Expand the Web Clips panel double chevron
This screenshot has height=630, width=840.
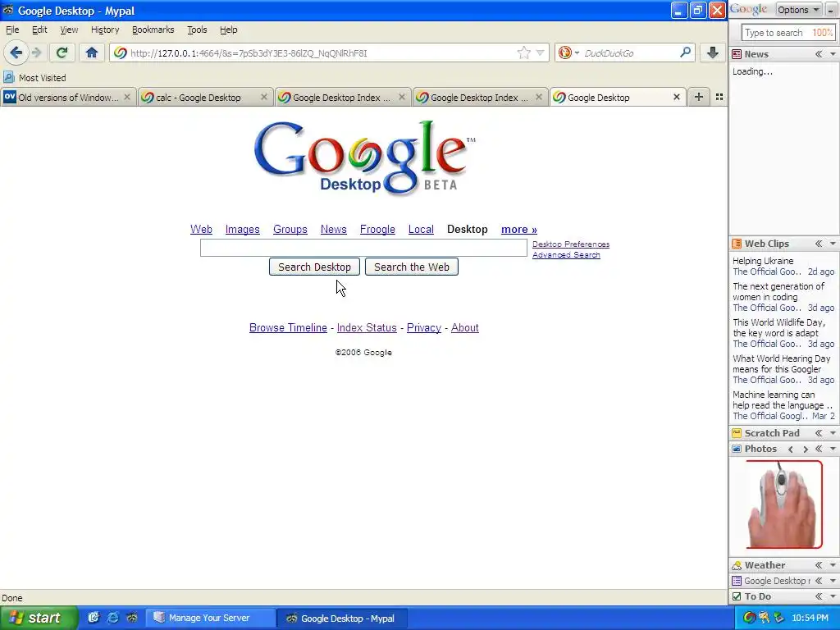819,244
